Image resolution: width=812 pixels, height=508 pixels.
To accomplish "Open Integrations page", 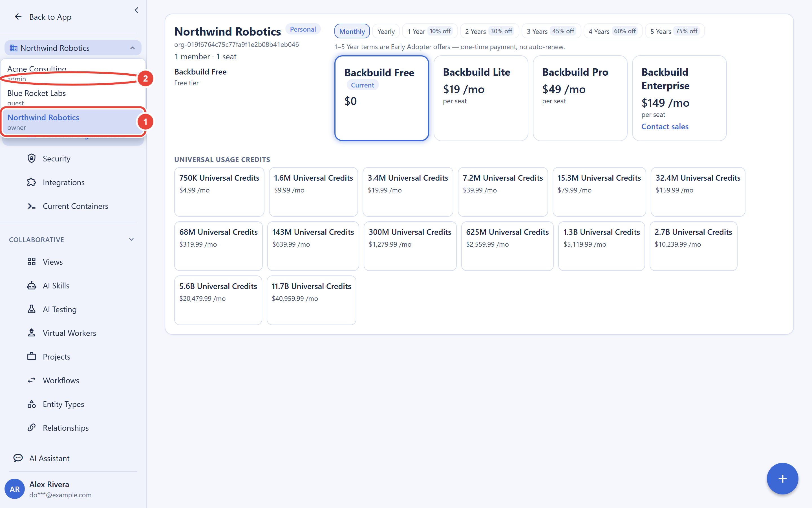I will pyautogui.click(x=64, y=182).
